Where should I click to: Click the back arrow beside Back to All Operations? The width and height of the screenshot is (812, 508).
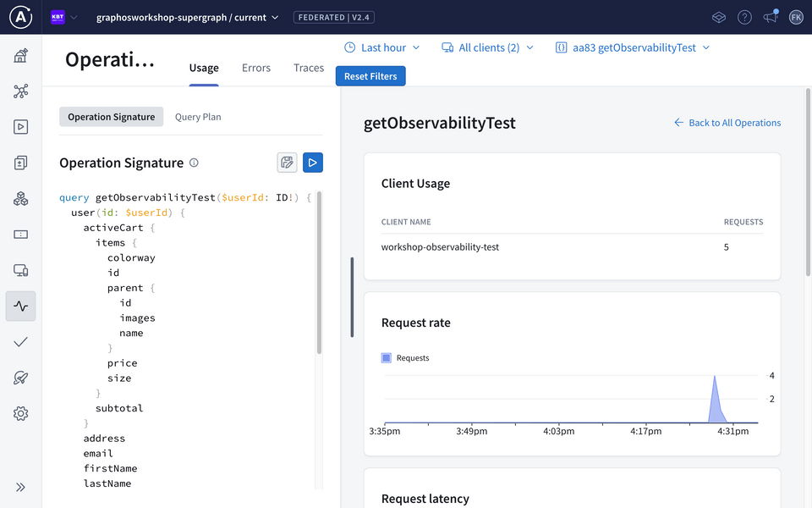[678, 122]
